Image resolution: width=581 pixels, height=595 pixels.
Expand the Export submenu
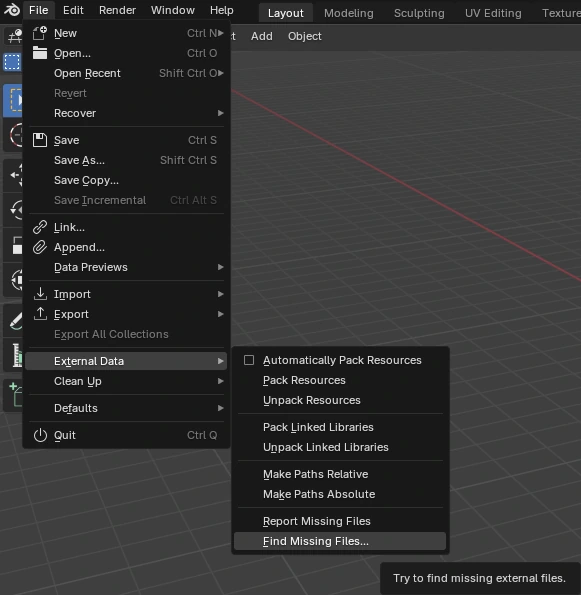(x=220, y=314)
